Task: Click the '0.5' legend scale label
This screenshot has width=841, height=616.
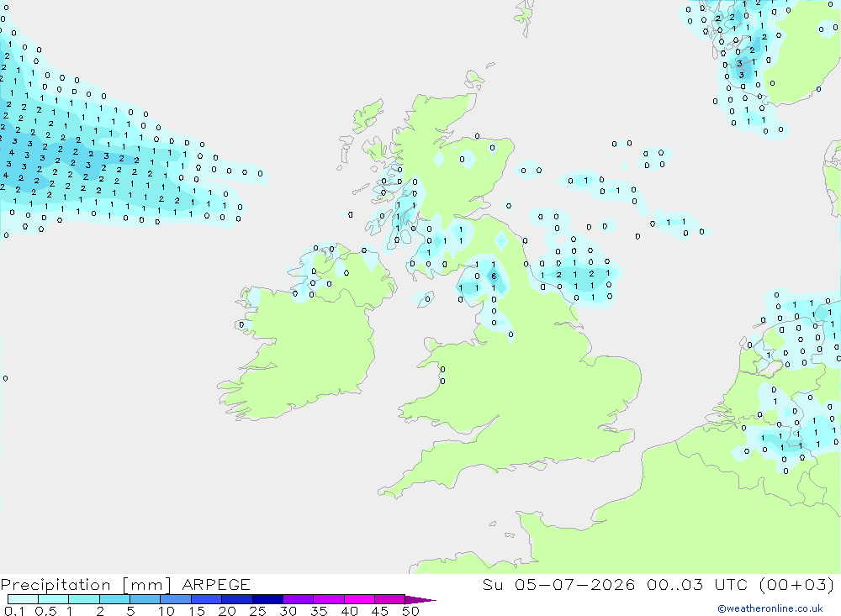Action: point(45,611)
